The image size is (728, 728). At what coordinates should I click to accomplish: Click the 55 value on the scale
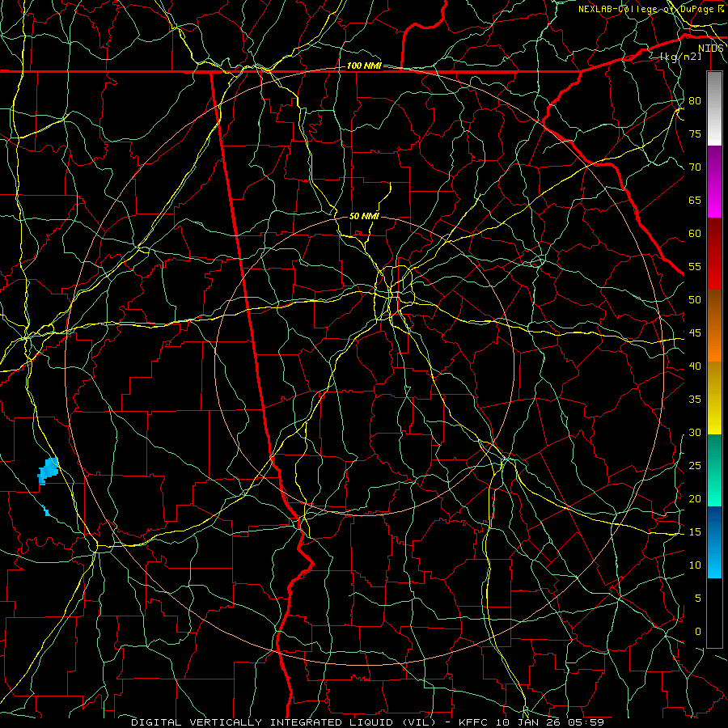695,266
